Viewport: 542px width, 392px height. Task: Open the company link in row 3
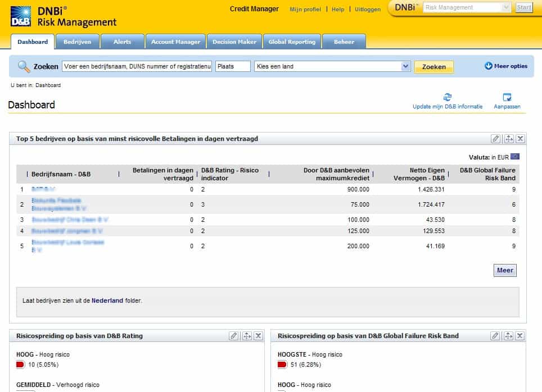[70, 220]
